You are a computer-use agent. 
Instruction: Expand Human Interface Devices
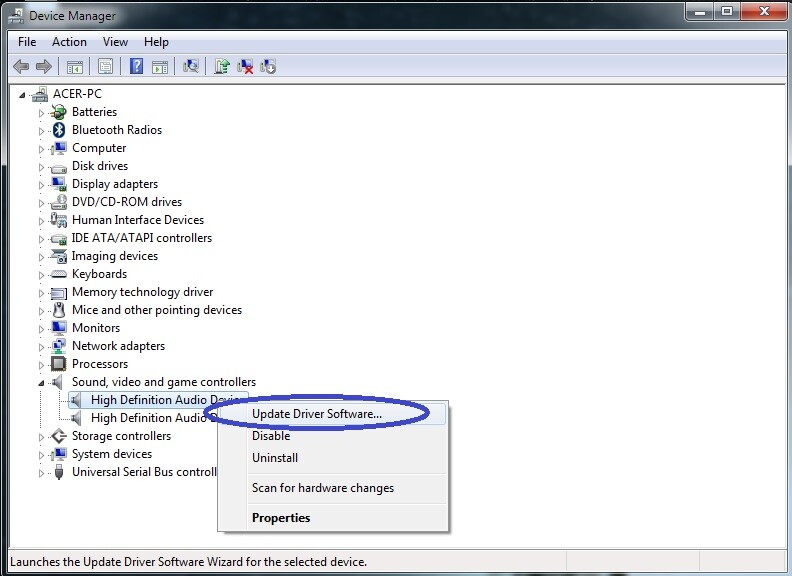tap(41, 221)
